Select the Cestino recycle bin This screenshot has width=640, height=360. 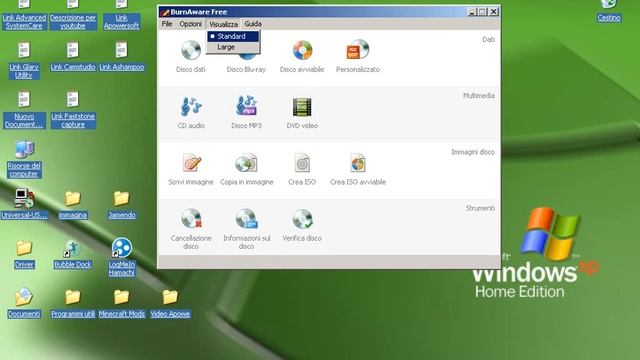click(609, 11)
